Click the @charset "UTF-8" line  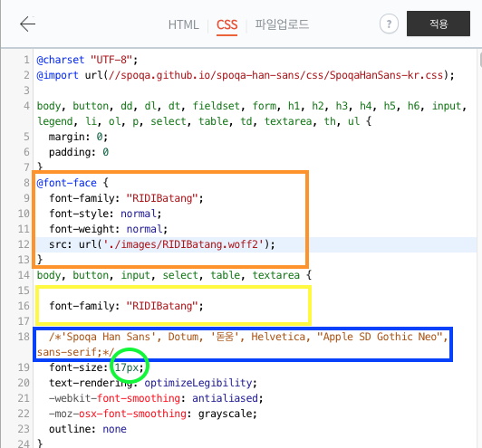pos(87,60)
